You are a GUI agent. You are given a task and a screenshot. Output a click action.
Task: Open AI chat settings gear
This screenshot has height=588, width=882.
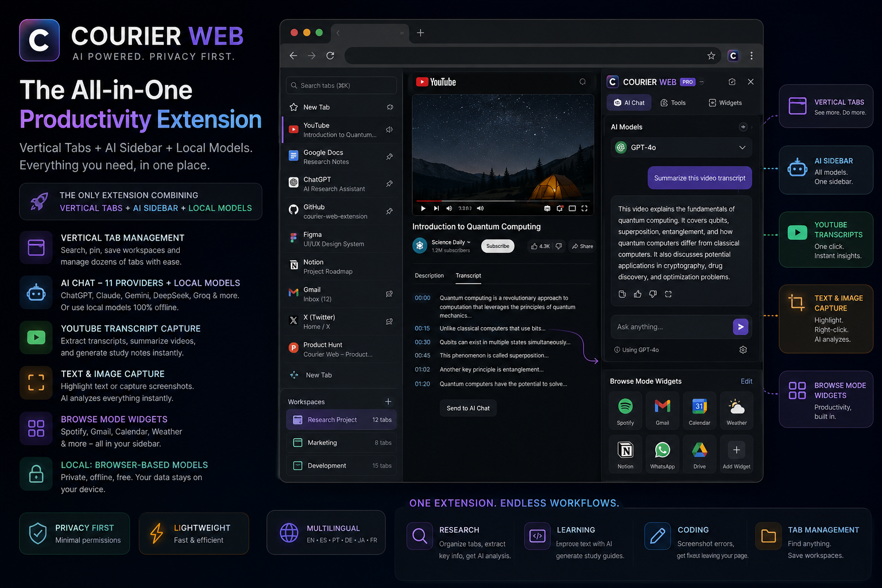[x=743, y=350]
